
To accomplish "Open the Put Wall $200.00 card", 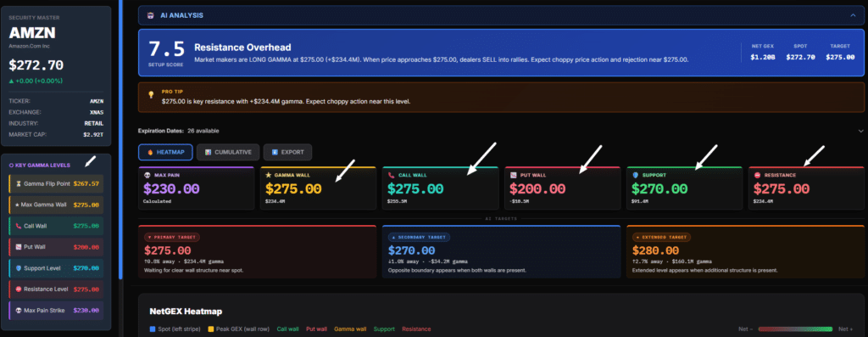I will click(x=563, y=188).
